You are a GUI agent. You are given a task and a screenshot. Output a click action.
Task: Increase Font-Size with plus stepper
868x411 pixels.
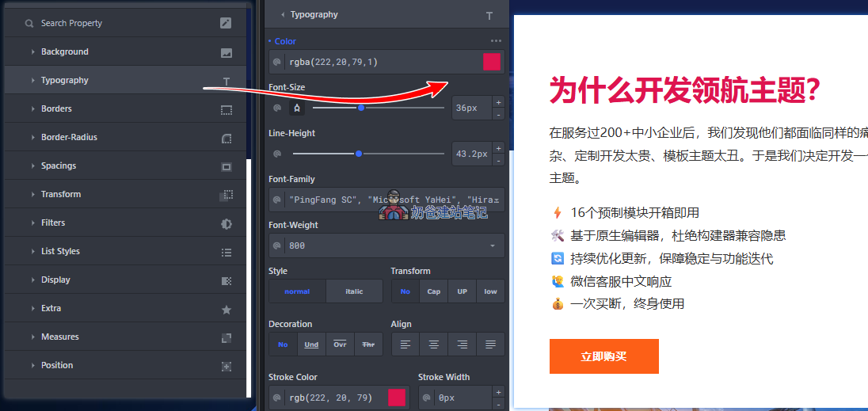(x=498, y=102)
